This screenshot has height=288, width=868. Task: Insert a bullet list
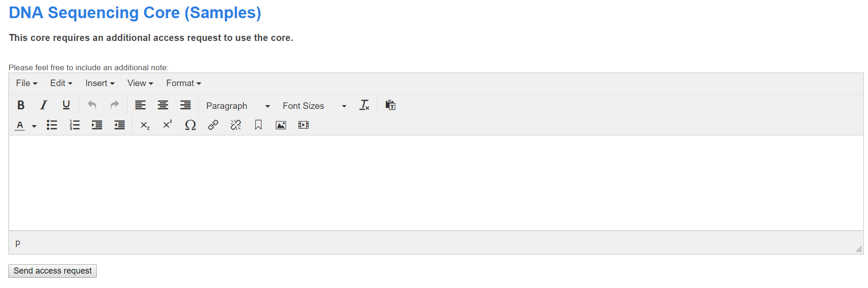[x=52, y=125]
